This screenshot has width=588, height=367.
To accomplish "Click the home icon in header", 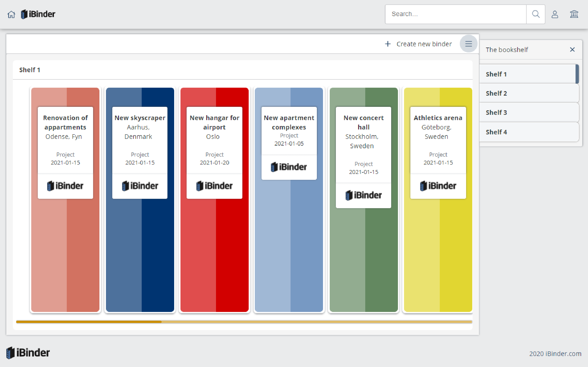I will pos(11,14).
